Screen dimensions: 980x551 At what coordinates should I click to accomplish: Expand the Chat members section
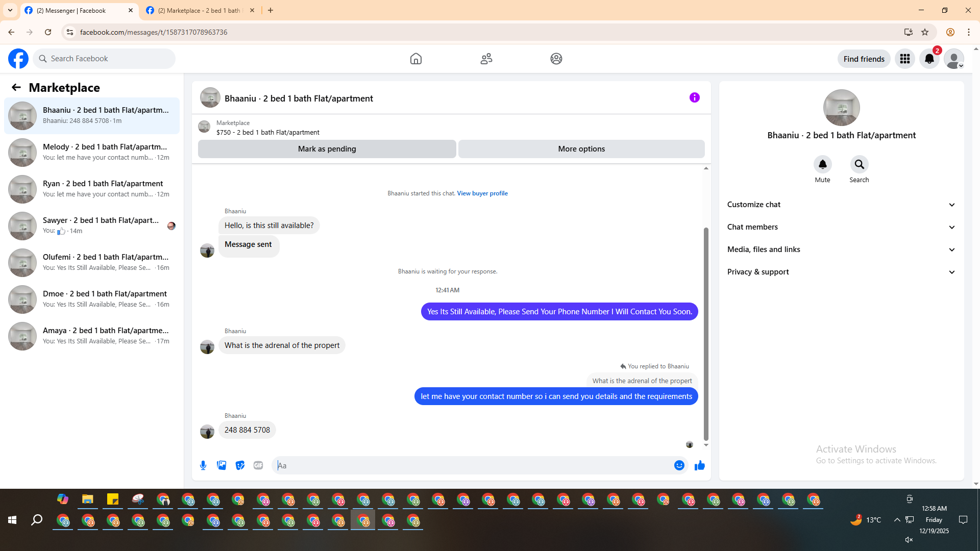coord(841,227)
